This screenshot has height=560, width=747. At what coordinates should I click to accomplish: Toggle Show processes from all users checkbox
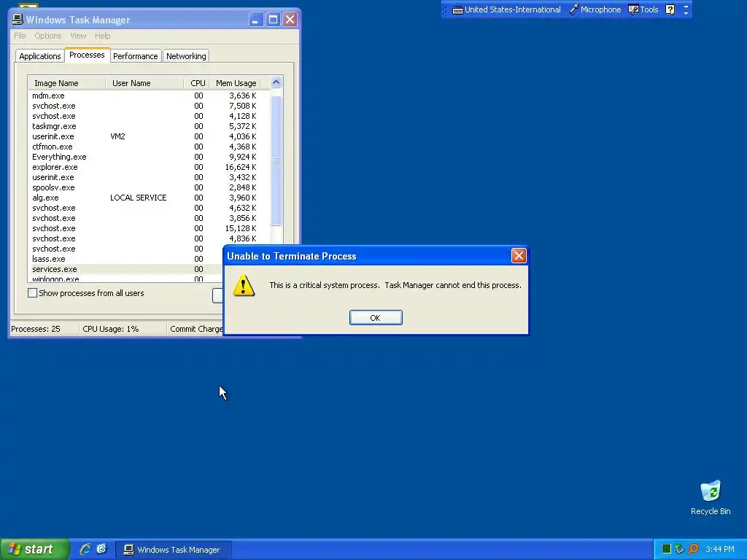click(x=32, y=293)
